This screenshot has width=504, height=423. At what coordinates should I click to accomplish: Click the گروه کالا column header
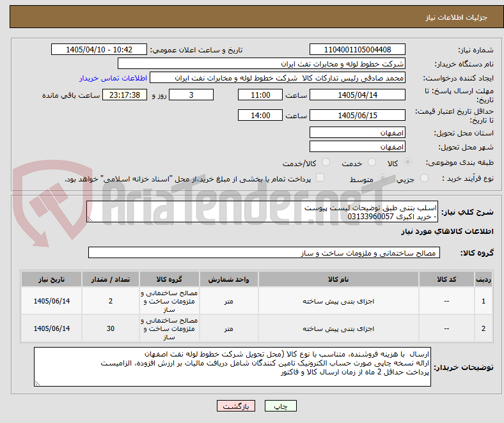tap(169, 279)
